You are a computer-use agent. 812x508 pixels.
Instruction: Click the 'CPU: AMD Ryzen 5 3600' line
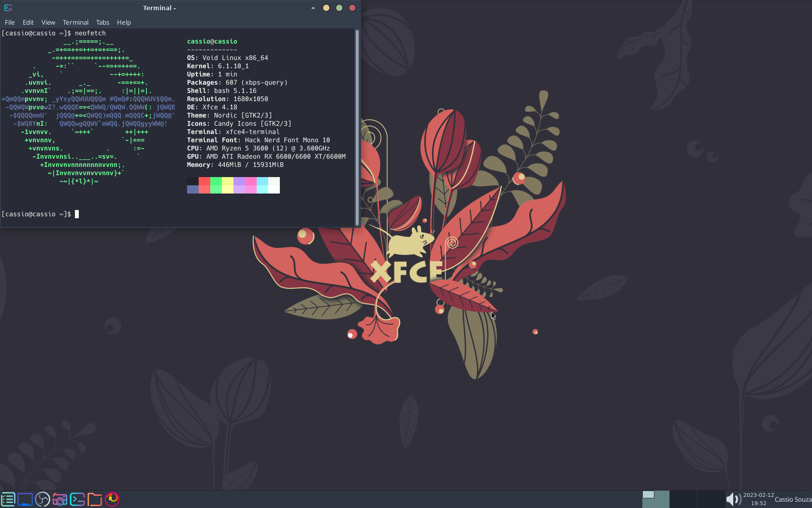click(x=259, y=149)
